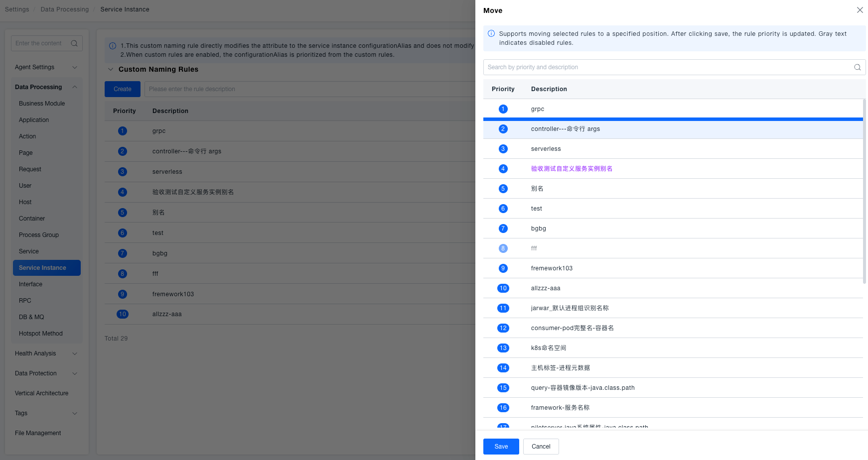Select the consumer-pod完整名-容器名 row
This screenshot has width=868, height=460.
[673, 328]
